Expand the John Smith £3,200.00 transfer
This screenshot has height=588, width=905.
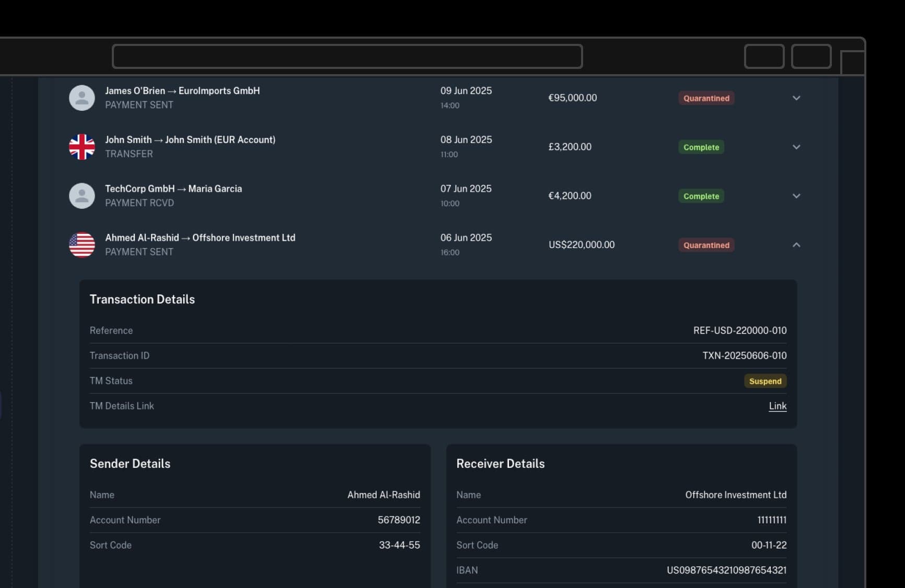tap(796, 147)
